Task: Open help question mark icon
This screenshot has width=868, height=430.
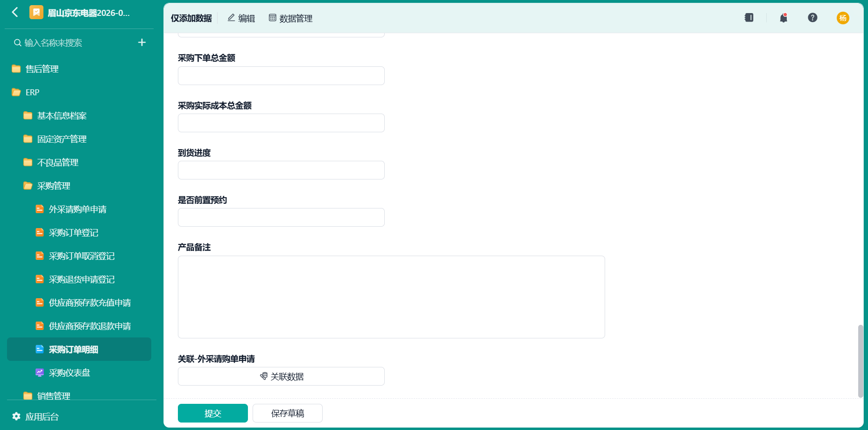Action: (812, 18)
